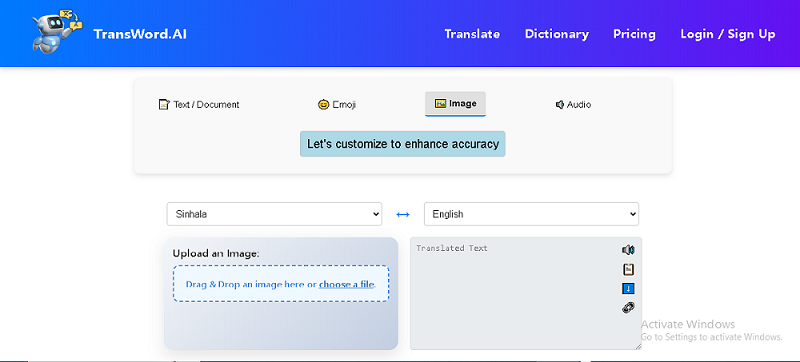The width and height of the screenshot is (800, 362).
Task: Open Dictionary in the top navigation
Action: 557,34
